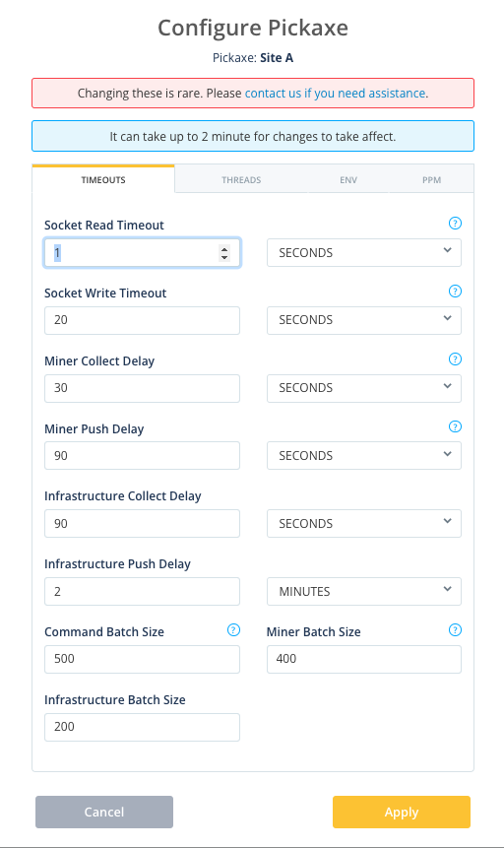
Task: Increment Socket Read Timeout with up arrow
Action: point(224,249)
